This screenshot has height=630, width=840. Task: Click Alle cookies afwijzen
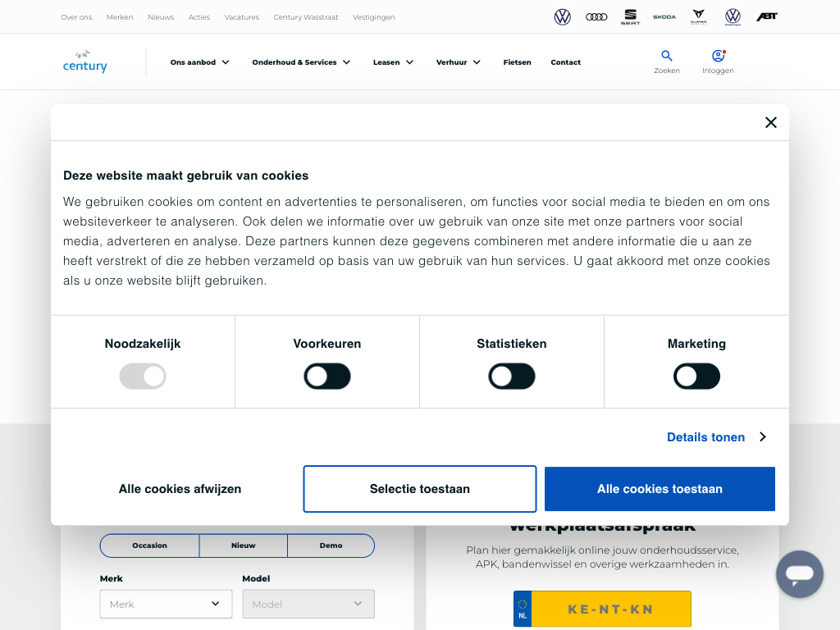(x=180, y=489)
